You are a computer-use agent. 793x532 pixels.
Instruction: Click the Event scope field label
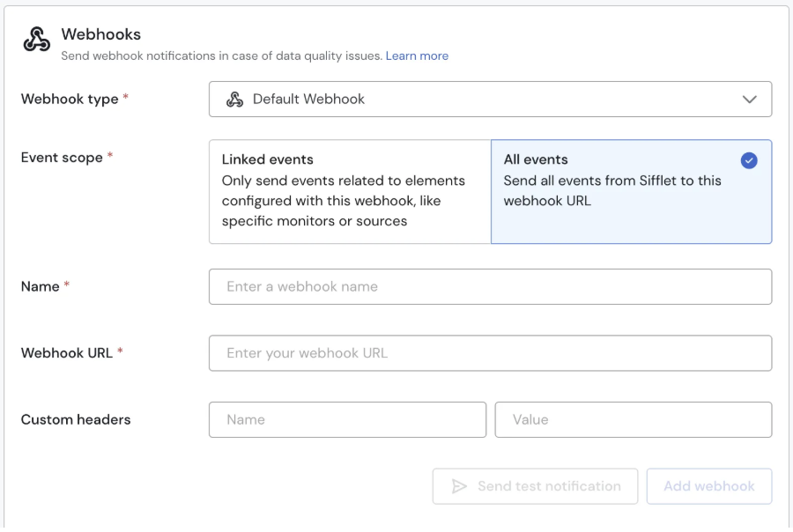click(x=62, y=158)
